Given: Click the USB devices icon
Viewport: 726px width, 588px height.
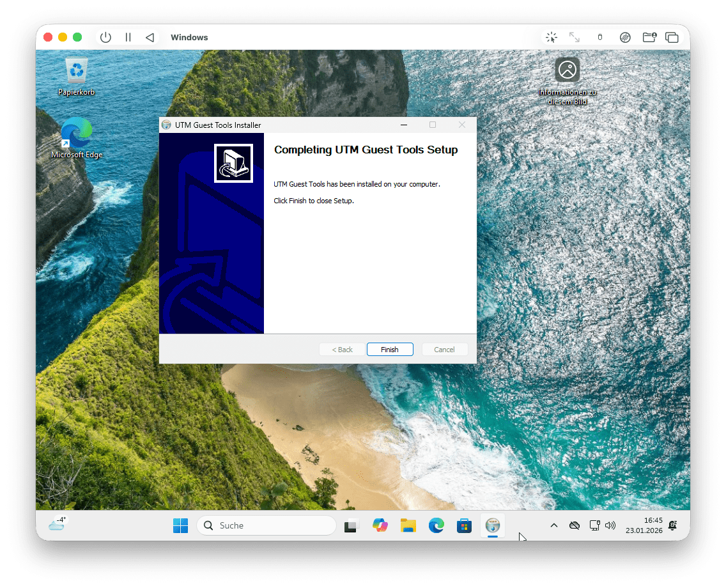Looking at the screenshot, I should [599, 37].
